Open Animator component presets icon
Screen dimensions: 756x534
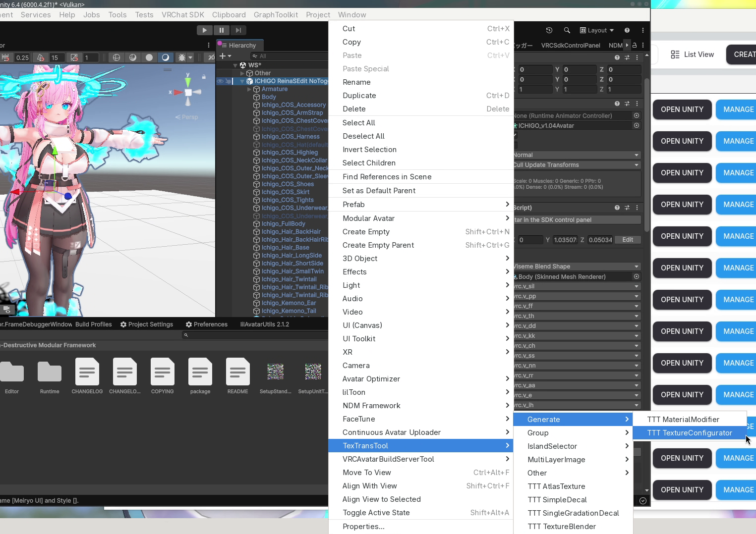[627, 104]
